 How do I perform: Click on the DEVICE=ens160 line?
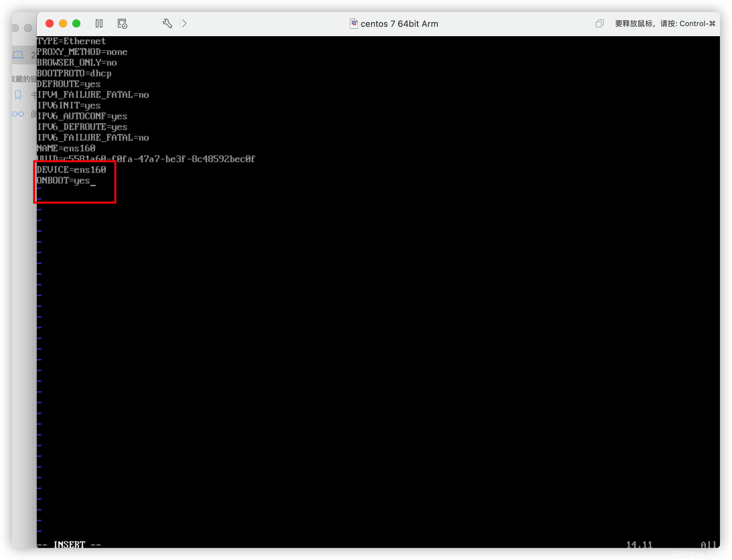pyautogui.click(x=71, y=170)
